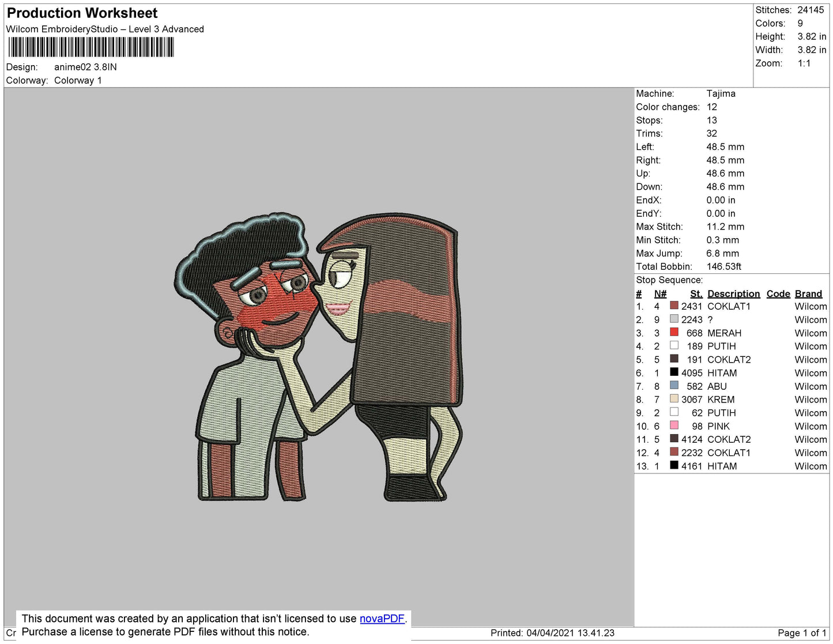
Task: Click the embroidery design preview image
Action: tap(319, 357)
